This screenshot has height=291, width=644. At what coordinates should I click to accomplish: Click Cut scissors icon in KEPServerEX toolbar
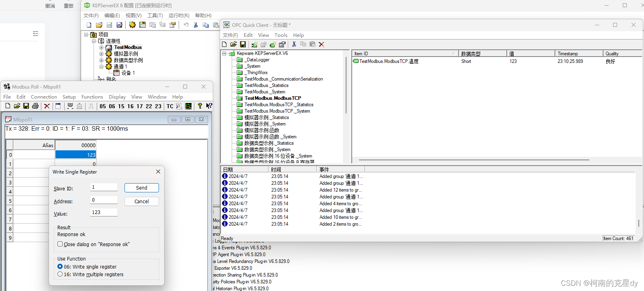click(196, 25)
